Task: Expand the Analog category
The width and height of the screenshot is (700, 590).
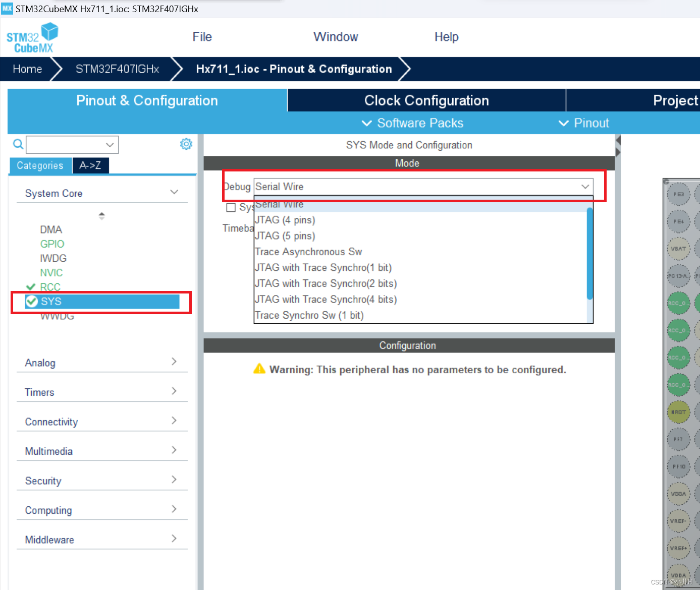Action: click(x=102, y=363)
